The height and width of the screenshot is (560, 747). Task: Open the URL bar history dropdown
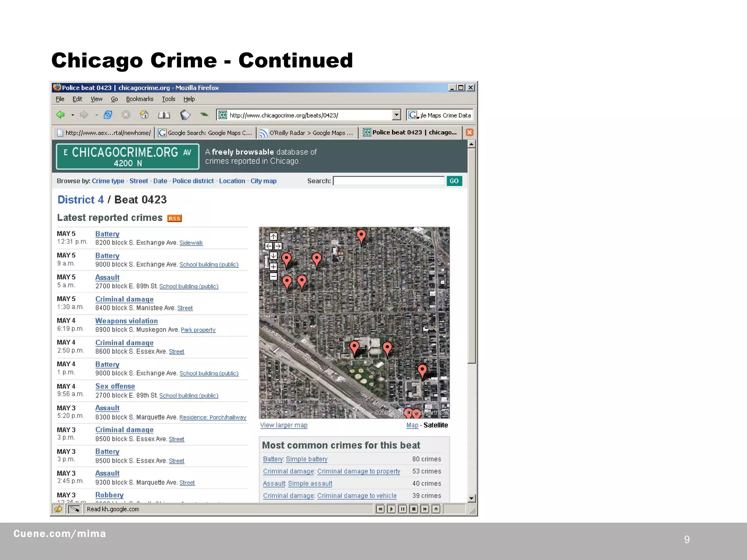(396, 115)
